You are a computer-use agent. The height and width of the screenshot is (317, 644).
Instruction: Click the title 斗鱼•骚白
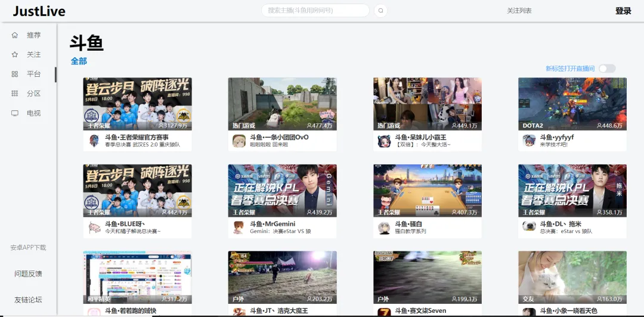(x=408, y=224)
